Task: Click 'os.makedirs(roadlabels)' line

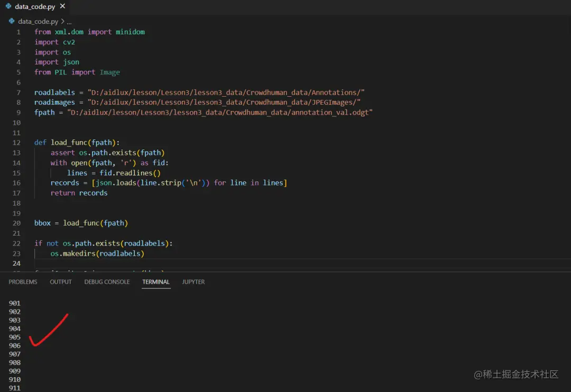Action: pyautogui.click(x=98, y=254)
